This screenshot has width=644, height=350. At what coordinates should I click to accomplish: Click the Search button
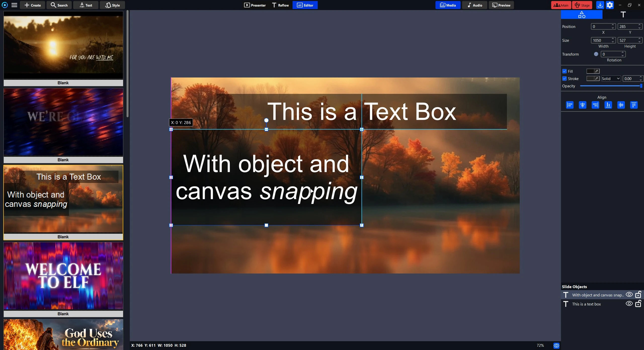point(59,5)
